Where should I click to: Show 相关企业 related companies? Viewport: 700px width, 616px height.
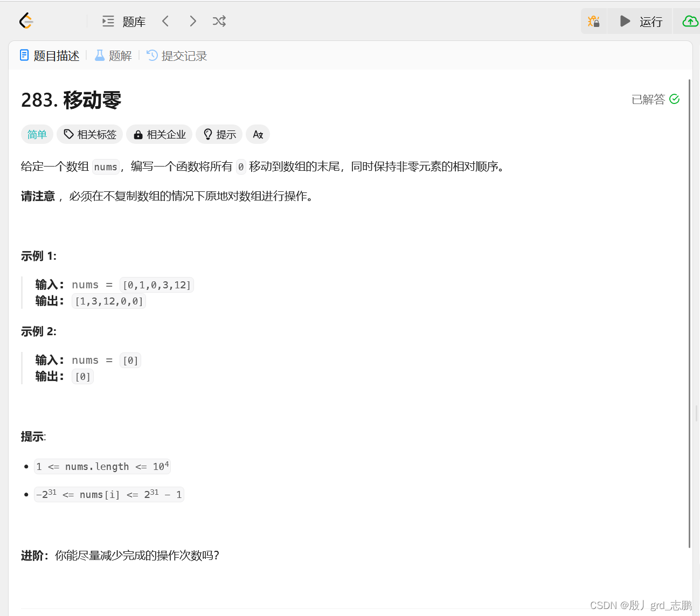(x=160, y=134)
